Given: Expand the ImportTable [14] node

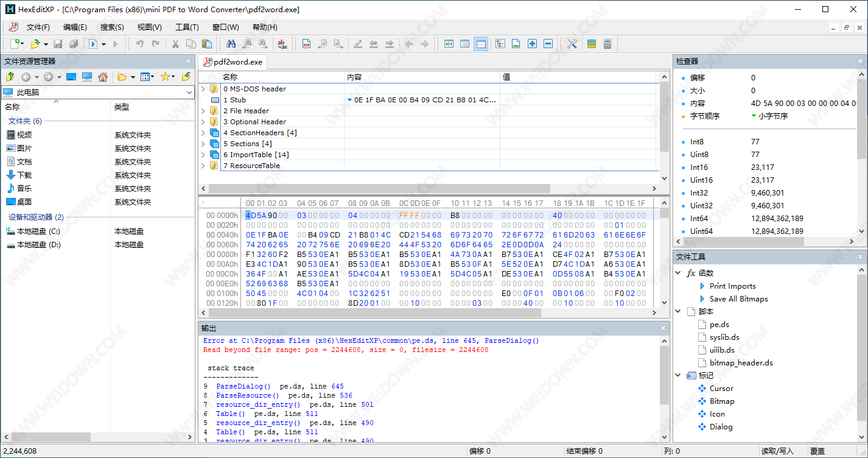Looking at the screenshot, I should 203,155.
